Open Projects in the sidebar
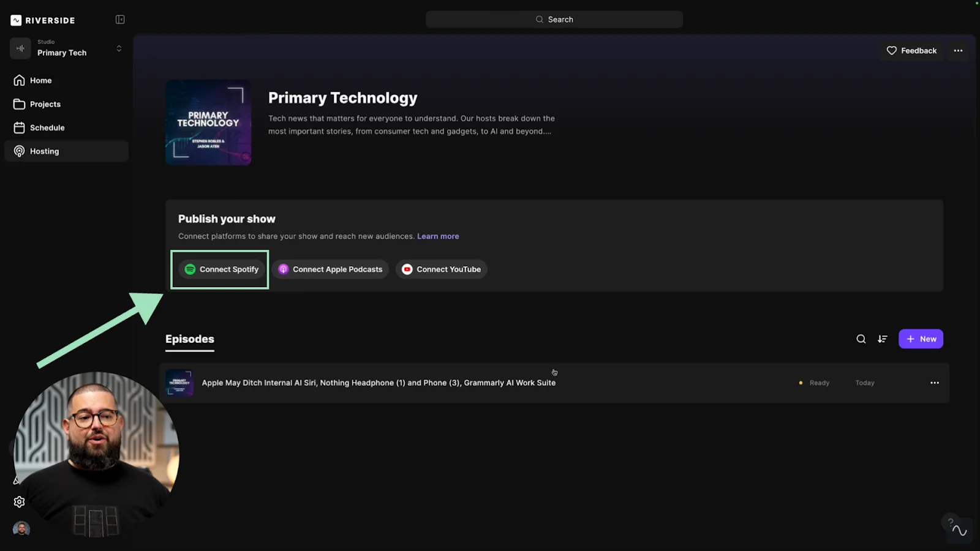The height and width of the screenshot is (551, 980). [66, 104]
